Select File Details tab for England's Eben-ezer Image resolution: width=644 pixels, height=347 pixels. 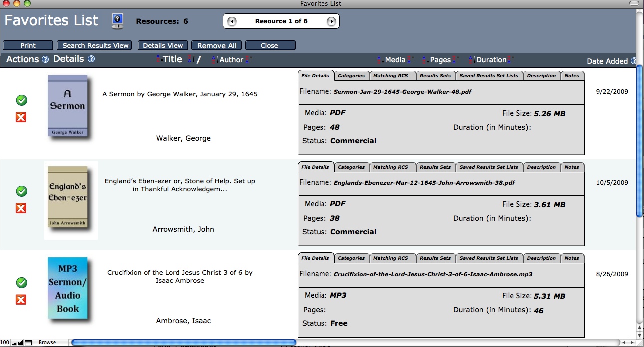(x=316, y=167)
